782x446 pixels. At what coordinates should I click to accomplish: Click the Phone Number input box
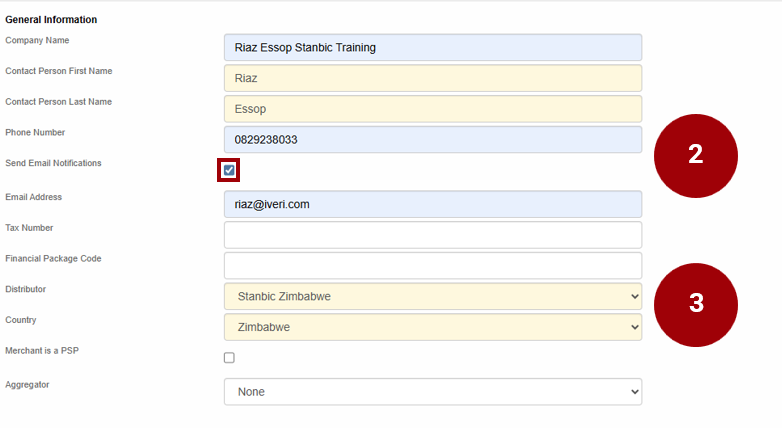[433, 140]
